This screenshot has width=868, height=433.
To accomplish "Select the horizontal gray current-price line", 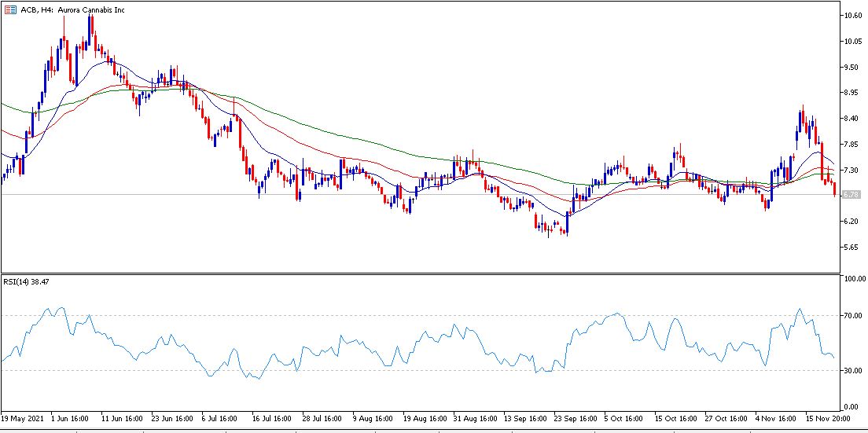I will point(421,195).
